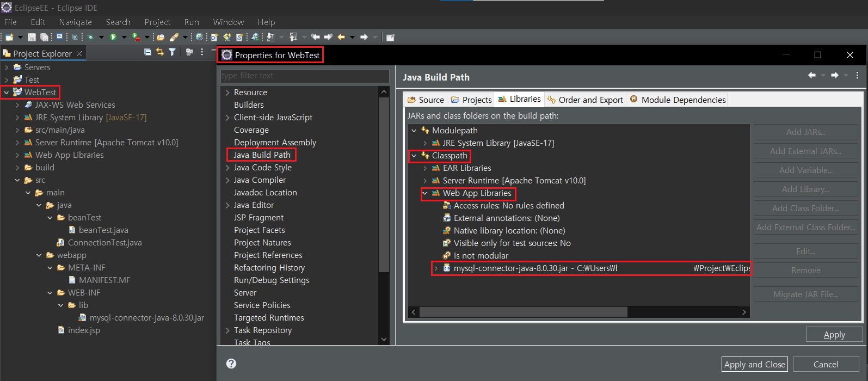Collapse the webapp folder

pos(39,255)
